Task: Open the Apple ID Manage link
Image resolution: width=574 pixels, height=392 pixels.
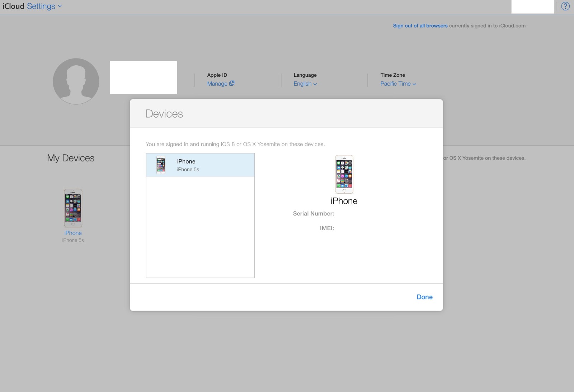Action: click(221, 84)
